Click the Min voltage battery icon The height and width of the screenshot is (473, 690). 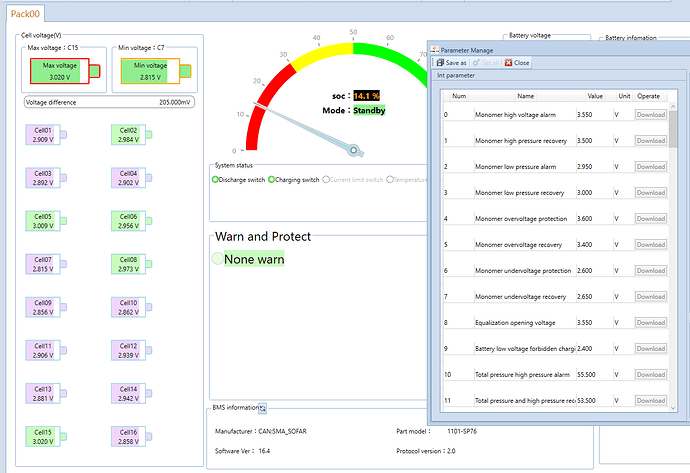156,71
